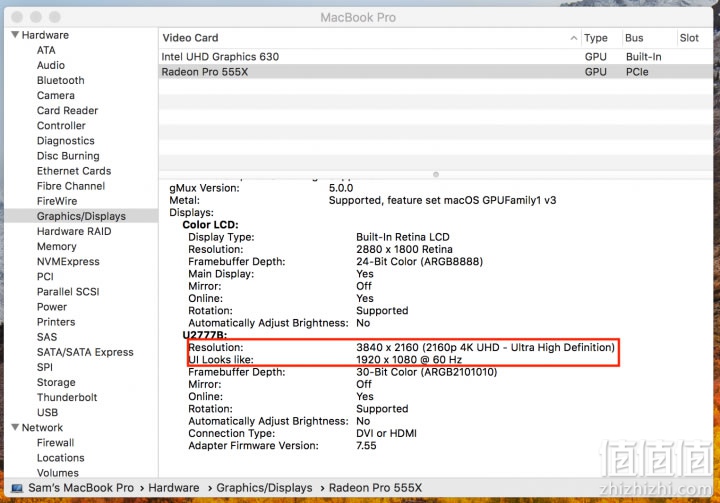Toggle the Video Card sort arrow
The width and height of the screenshot is (720, 503).
(574, 38)
